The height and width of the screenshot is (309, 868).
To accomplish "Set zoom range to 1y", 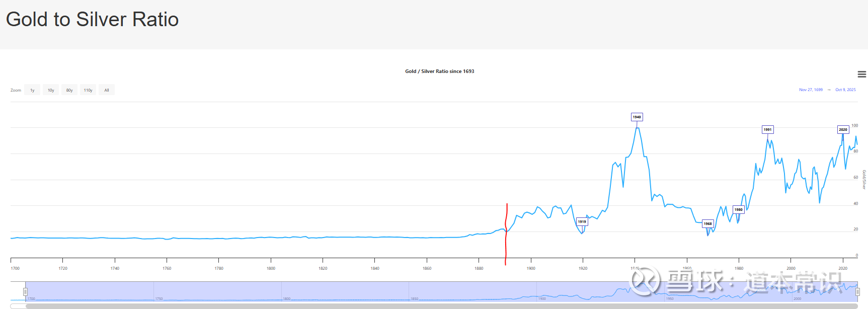I will pos(32,90).
